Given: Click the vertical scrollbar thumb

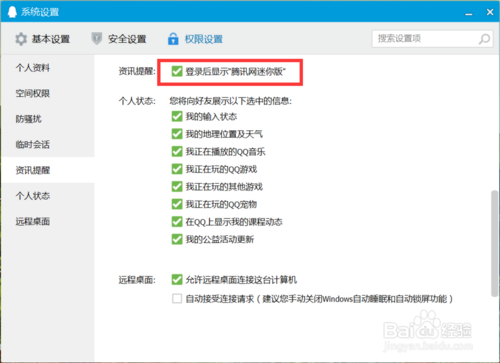Looking at the screenshot, I should [x=495, y=243].
